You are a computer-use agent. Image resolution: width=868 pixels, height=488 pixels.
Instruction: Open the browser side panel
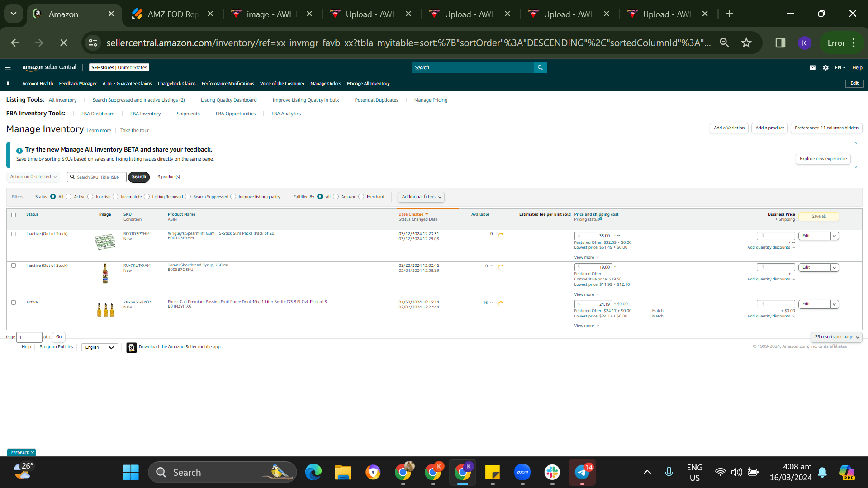point(780,43)
